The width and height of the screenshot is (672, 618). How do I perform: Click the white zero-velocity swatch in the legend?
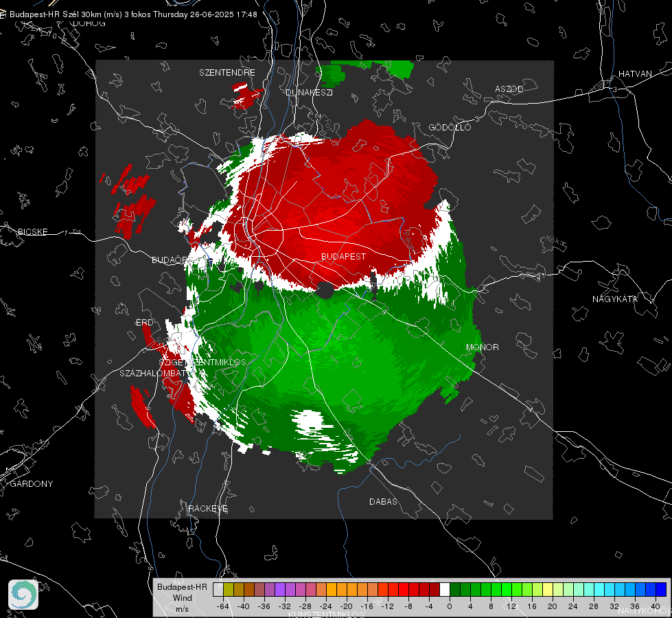[445, 589]
